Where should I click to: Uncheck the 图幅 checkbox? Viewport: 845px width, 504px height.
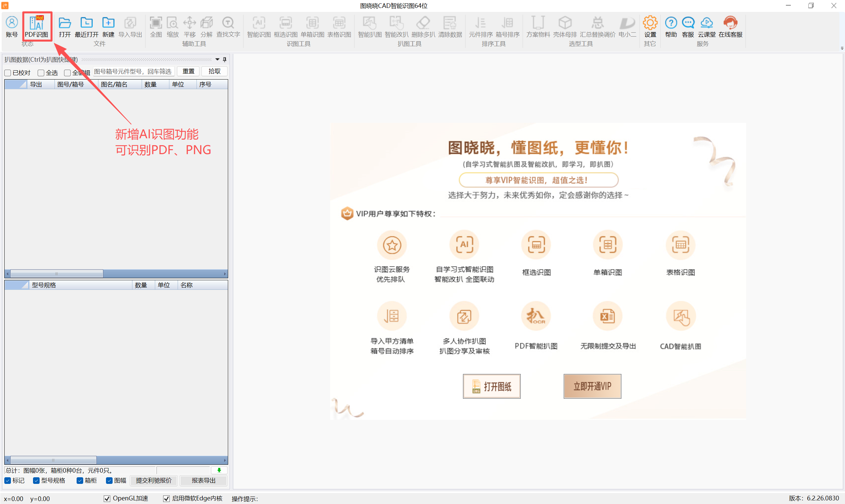[109, 480]
